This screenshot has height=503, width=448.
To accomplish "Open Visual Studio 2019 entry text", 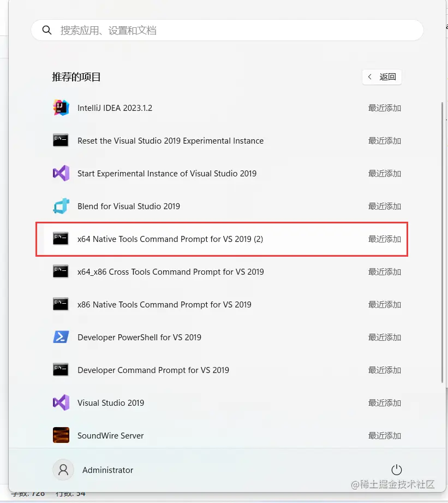I will (111, 403).
